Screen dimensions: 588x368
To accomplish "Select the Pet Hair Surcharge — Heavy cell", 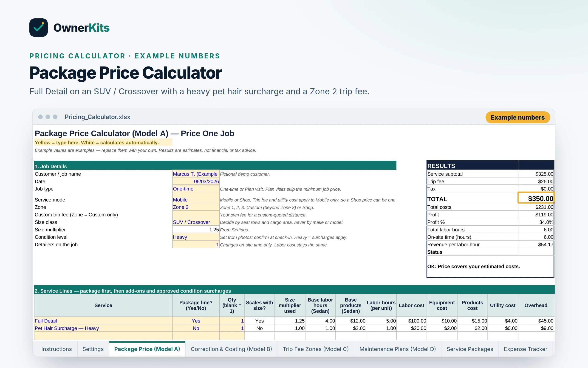I will click(x=103, y=328).
